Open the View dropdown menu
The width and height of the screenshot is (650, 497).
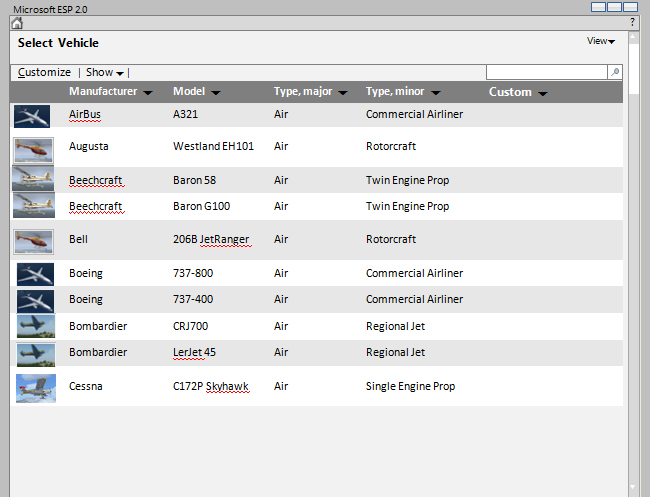click(601, 41)
